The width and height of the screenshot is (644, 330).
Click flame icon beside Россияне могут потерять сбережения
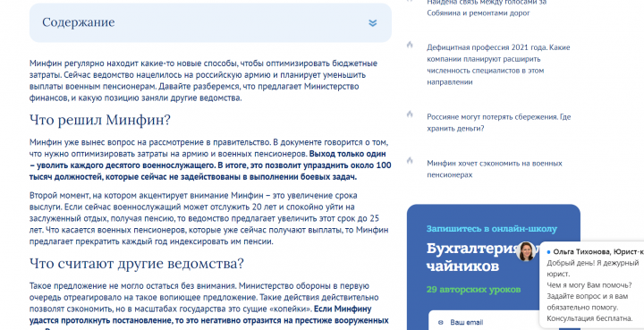click(410, 114)
